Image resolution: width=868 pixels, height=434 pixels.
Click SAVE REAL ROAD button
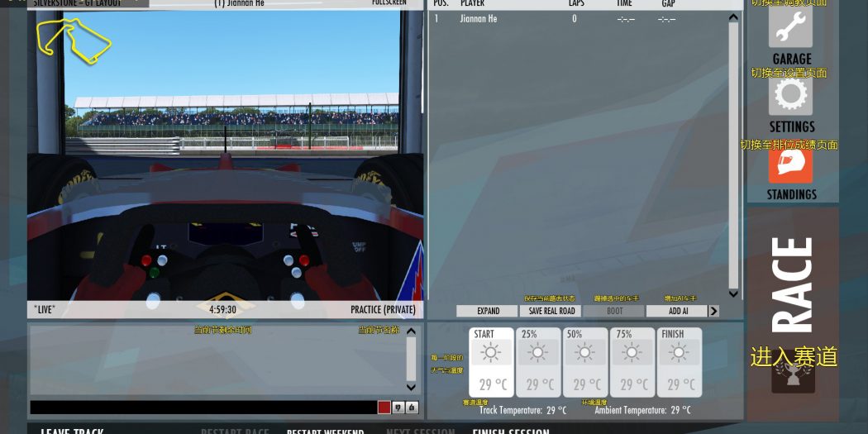(551, 311)
